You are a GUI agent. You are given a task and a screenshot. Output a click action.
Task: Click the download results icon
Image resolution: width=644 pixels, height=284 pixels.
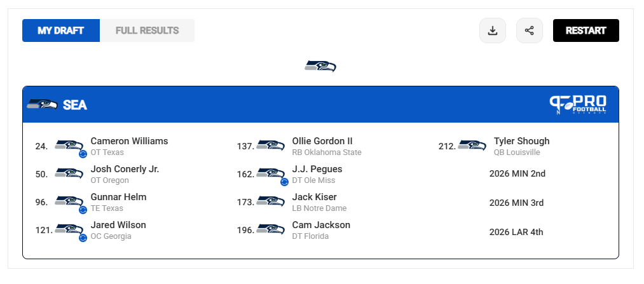pyautogui.click(x=493, y=30)
